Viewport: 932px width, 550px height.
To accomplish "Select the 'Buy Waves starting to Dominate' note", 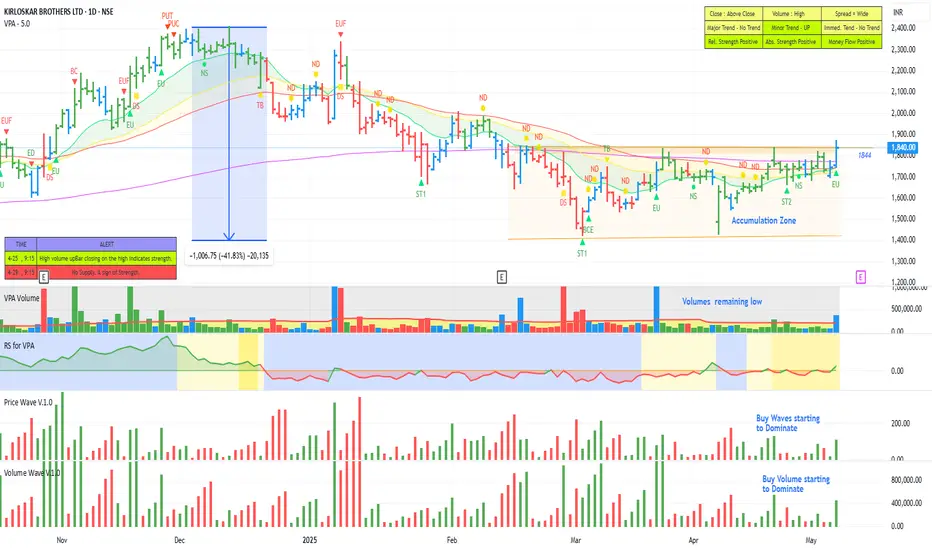I will coord(788,423).
